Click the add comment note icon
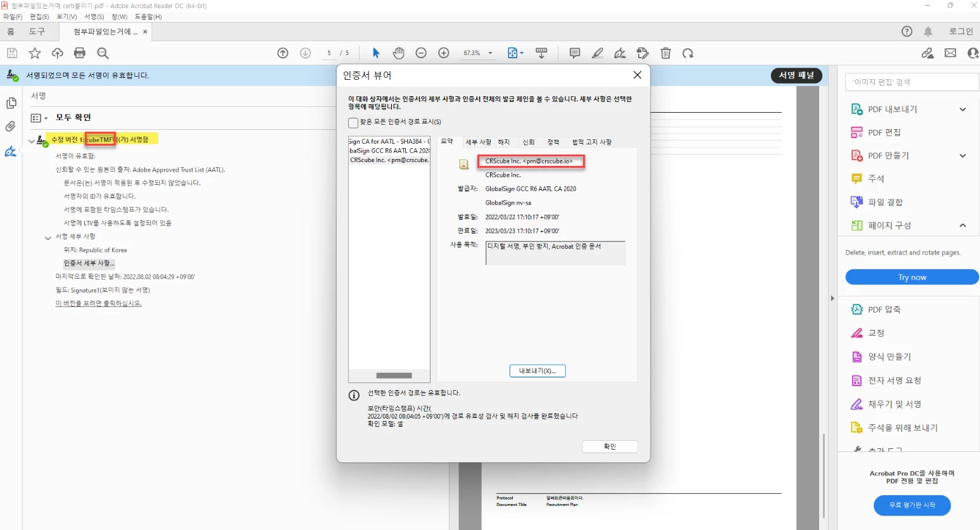The width and height of the screenshot is (980, 530). pos(575,53)
